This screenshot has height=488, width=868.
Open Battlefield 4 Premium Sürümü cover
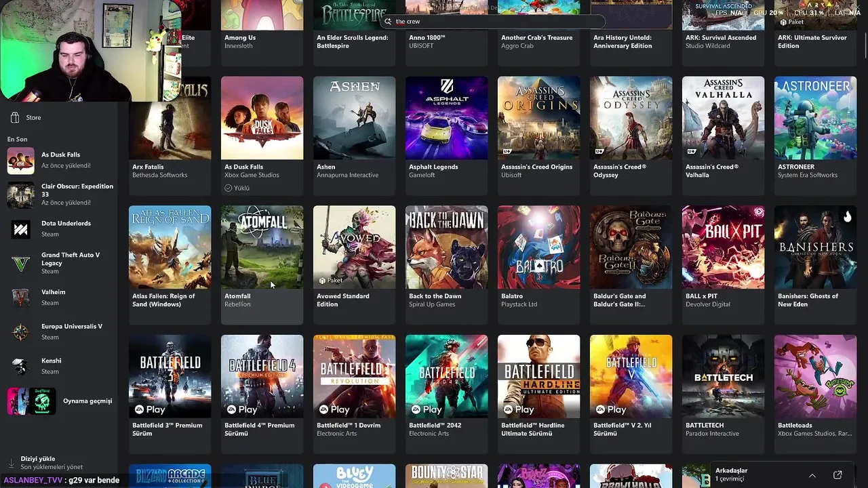(262, 377)
